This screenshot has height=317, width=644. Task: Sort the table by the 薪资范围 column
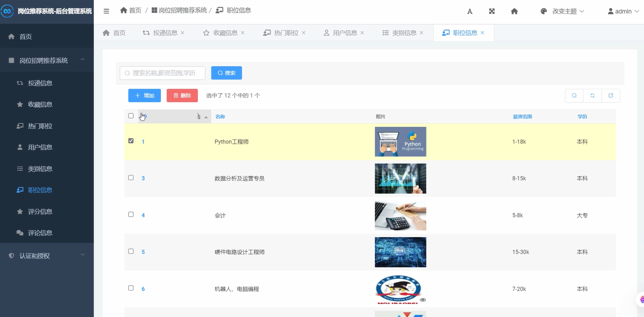coord(522,116)
